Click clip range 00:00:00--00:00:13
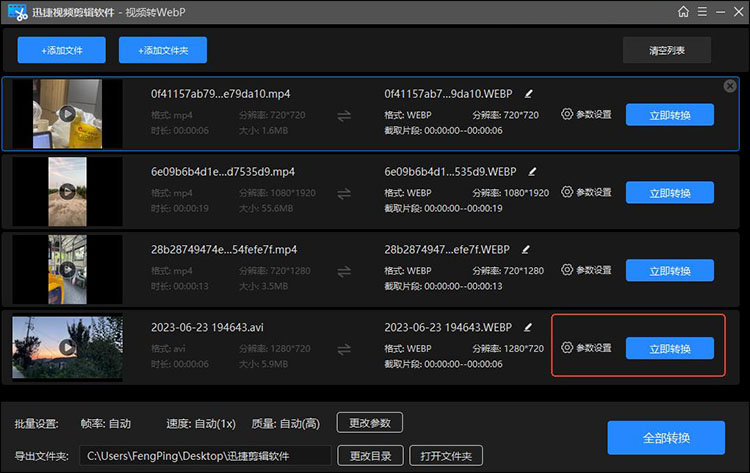This screenshot has height=473, width=750. click(463, 286)
